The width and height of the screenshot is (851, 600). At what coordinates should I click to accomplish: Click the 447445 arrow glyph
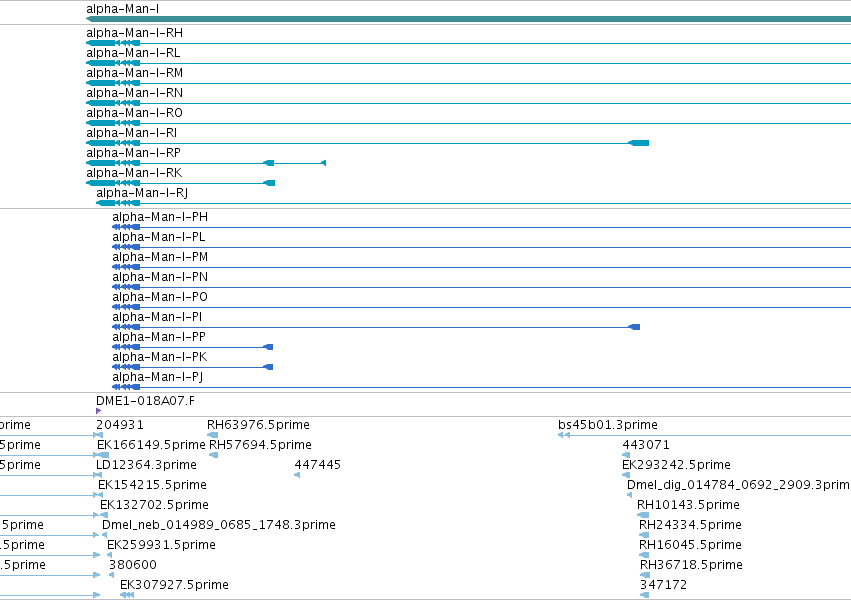click(297, 475)
